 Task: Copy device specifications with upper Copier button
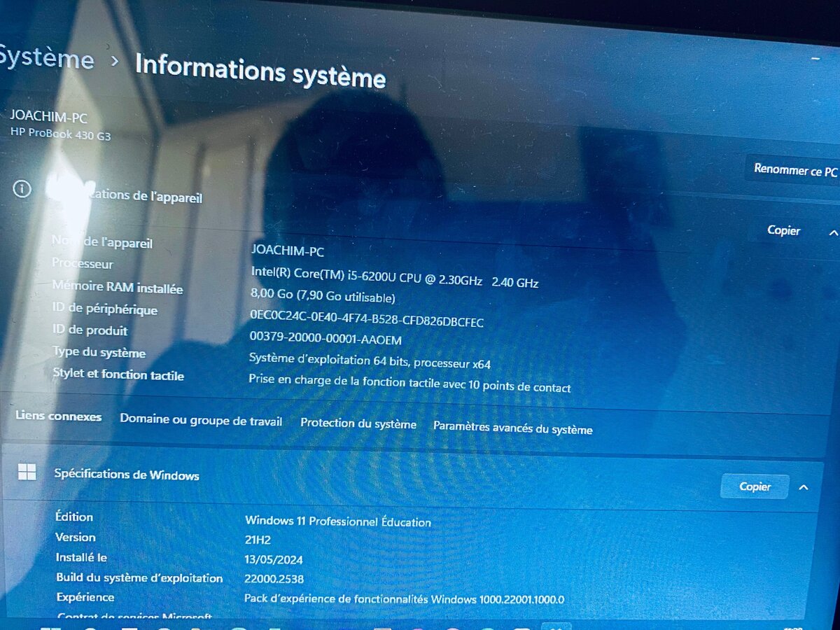pos(783,230)
